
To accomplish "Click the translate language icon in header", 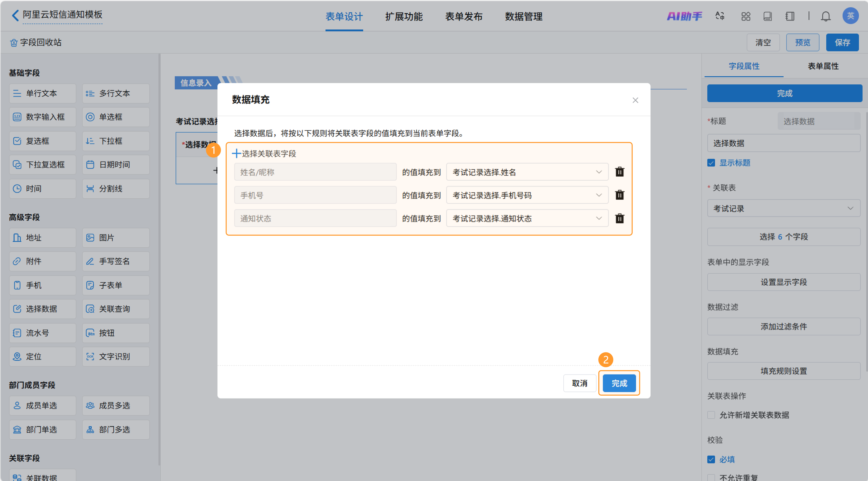I will point(720,16).
